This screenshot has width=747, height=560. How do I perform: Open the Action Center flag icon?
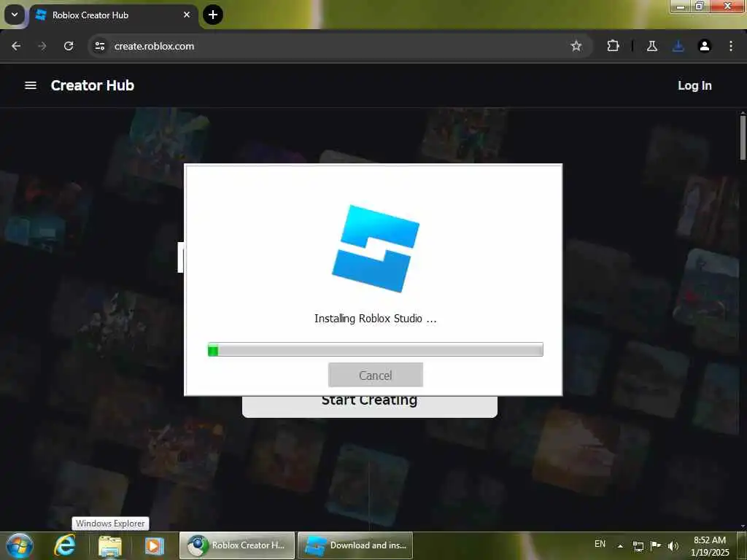(x=656, y=545)
